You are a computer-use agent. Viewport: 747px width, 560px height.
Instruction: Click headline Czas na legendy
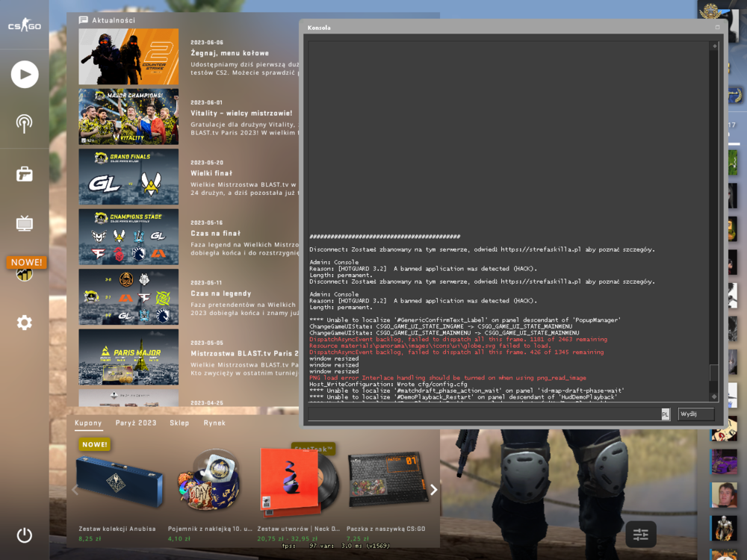coord(221,293)
